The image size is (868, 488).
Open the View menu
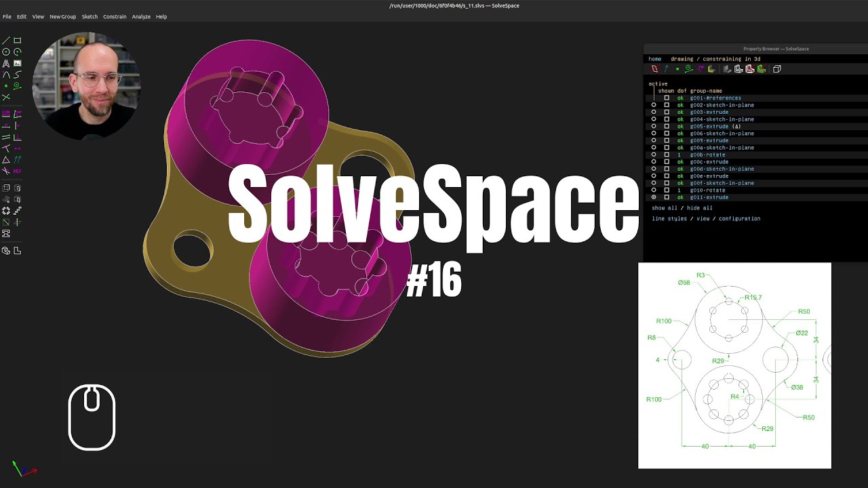click(x=38, y=16)
